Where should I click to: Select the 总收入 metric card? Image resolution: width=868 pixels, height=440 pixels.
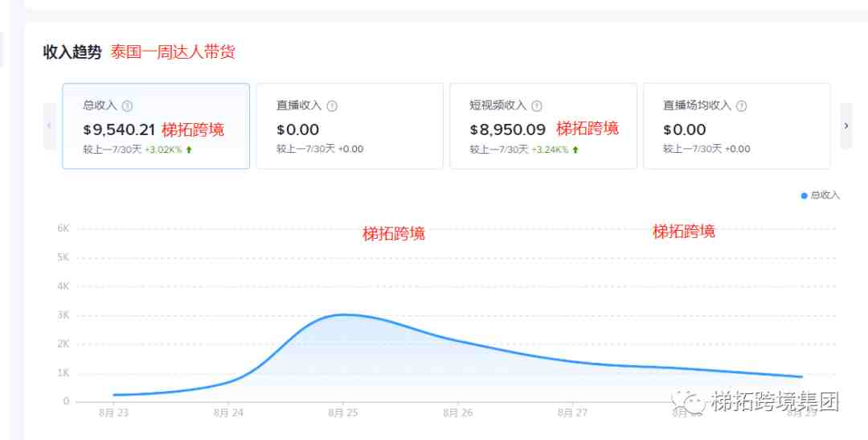(x=156, y=126)
